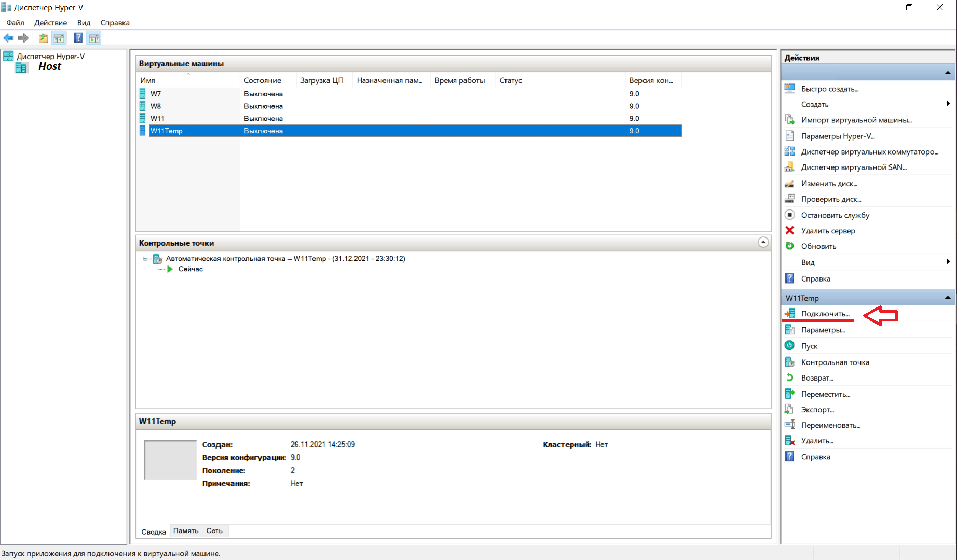Click the Up one level folder icon
Viewport: 957px width, 560px height.
coord(43,38)
